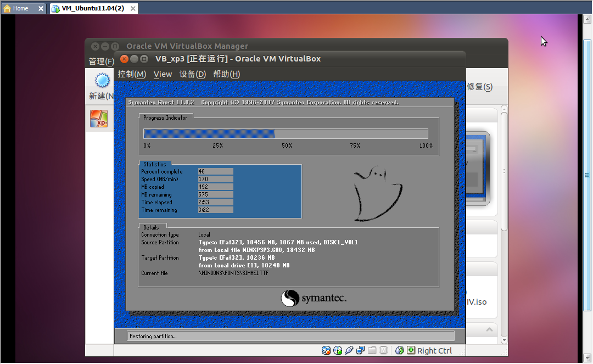Open the 控制(M) menu
Image resolution: width=593 pixels, height=364 pixels.
132,74
